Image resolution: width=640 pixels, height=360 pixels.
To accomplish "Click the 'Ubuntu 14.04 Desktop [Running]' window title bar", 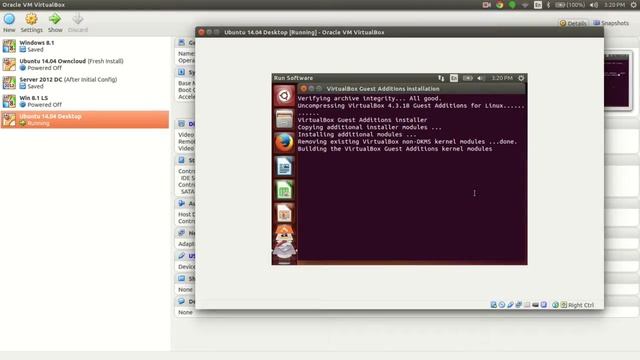I will 399,32.
